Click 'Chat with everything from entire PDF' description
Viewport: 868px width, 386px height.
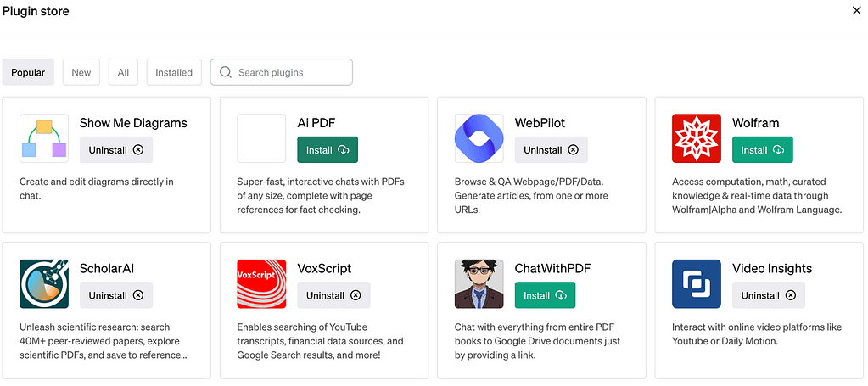pyautogui.click(x=538, y=341)
